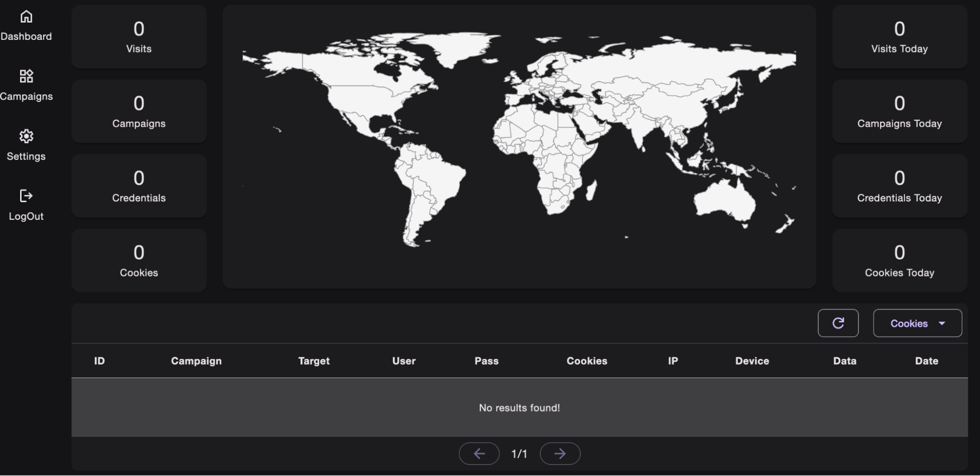Sort by the ID column header
This screenshot has height=476, width=980.
pyautogui.click(x=99, y=361)
